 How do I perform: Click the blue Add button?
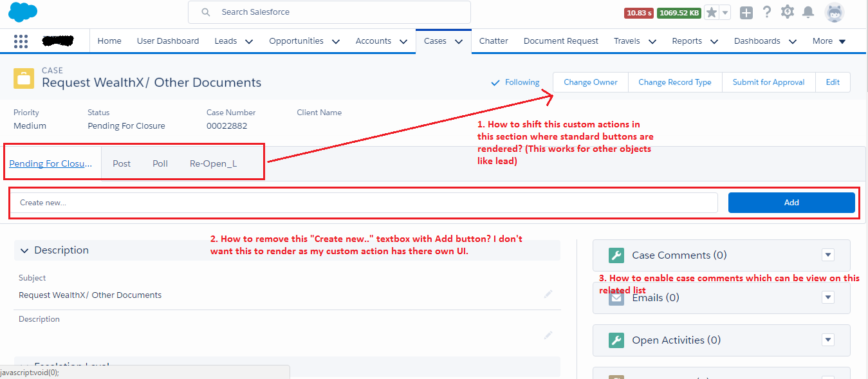pyautogui.click(x=791, y=203)
